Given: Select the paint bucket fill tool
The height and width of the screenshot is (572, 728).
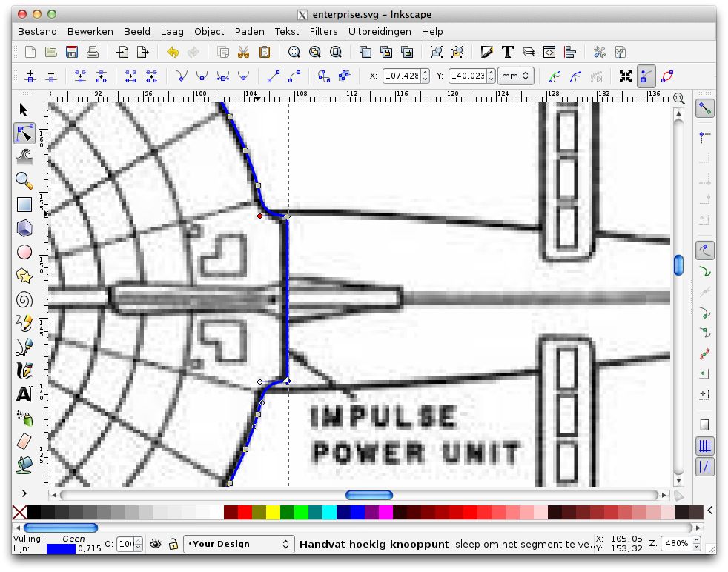Looking at the screenshot, I should (24, 465).
